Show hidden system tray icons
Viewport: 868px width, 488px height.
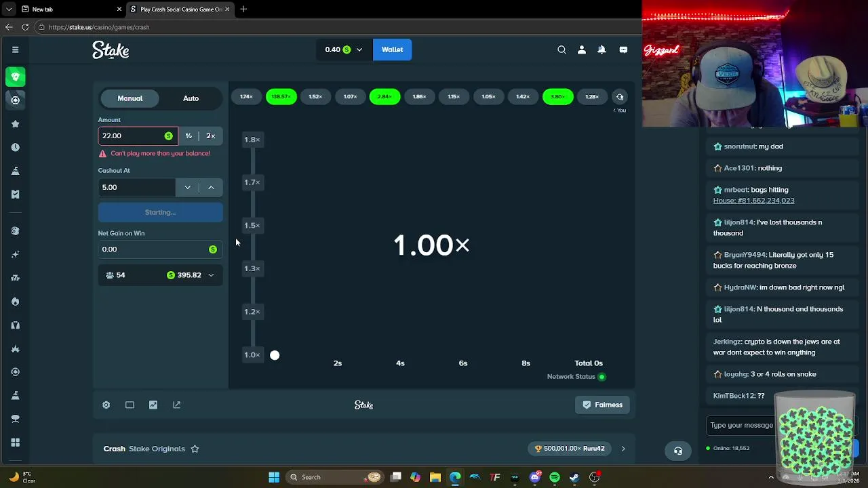click(771, 477)
